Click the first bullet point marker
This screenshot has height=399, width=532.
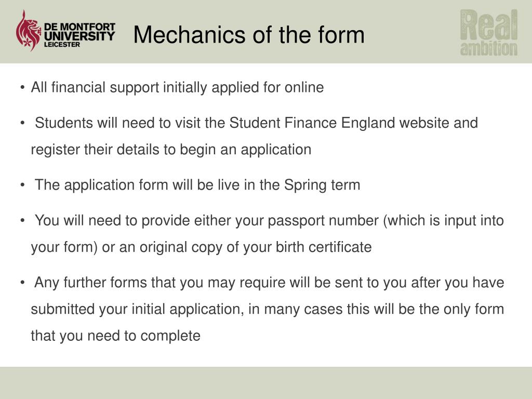point(22,87)
